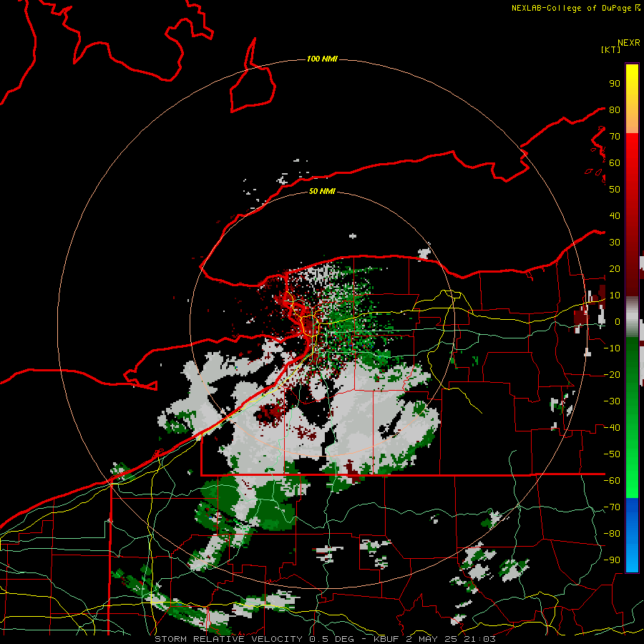Click the [KT] units label
The width and height of the screenshot is (644, 644).
point(611,49)
